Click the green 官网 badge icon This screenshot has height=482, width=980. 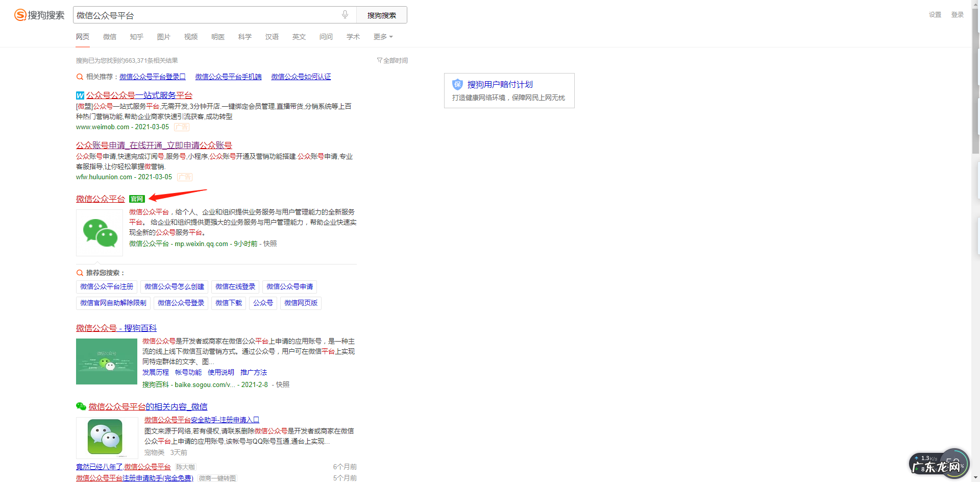(137, 199)
